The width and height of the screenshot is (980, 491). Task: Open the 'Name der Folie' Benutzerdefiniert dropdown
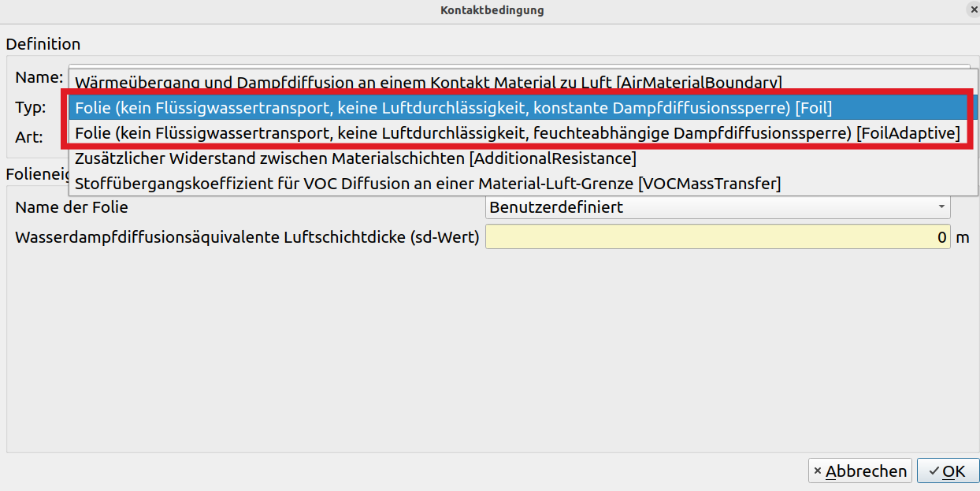pos(718,207)
